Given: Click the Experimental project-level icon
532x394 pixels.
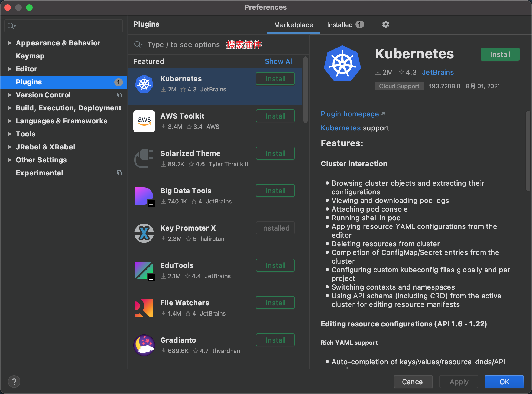Looking at the screenshot, I should (x=119, y=173).
